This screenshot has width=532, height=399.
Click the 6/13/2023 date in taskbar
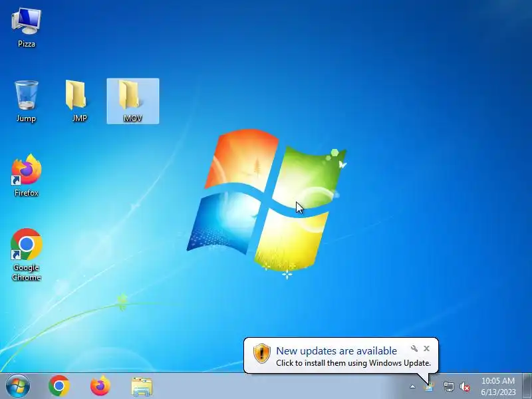[498, 392]
